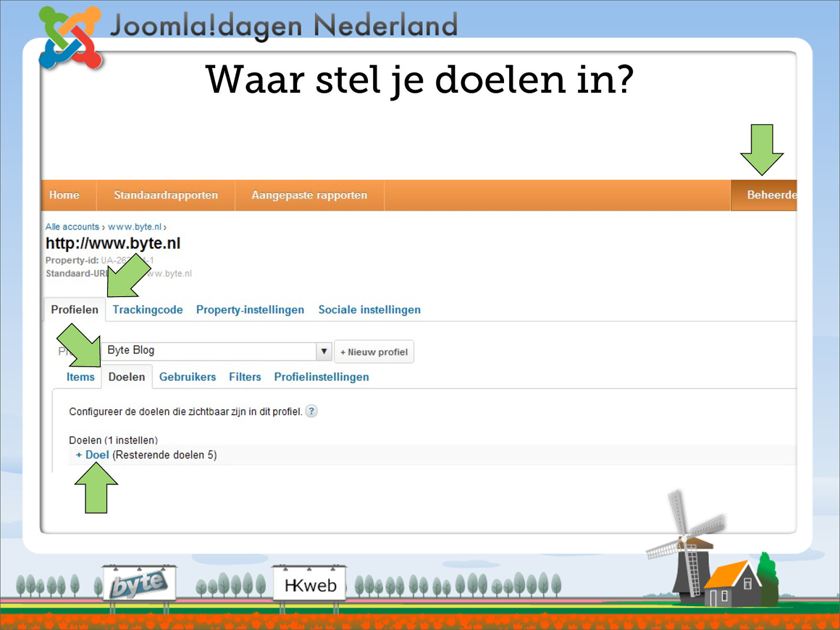Follow the Alle accounts breadcrumb link

coord(72,227)
